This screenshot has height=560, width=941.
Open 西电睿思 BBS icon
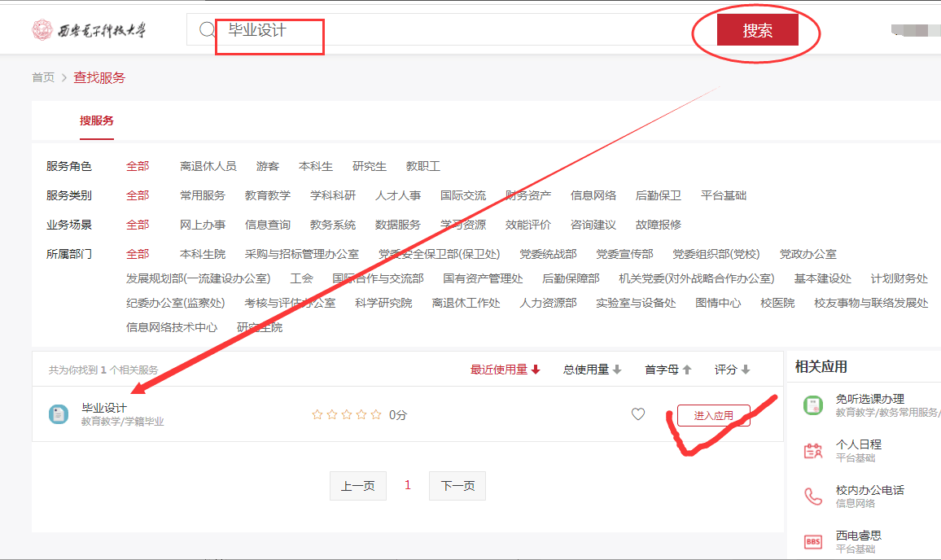click(812, 541)
